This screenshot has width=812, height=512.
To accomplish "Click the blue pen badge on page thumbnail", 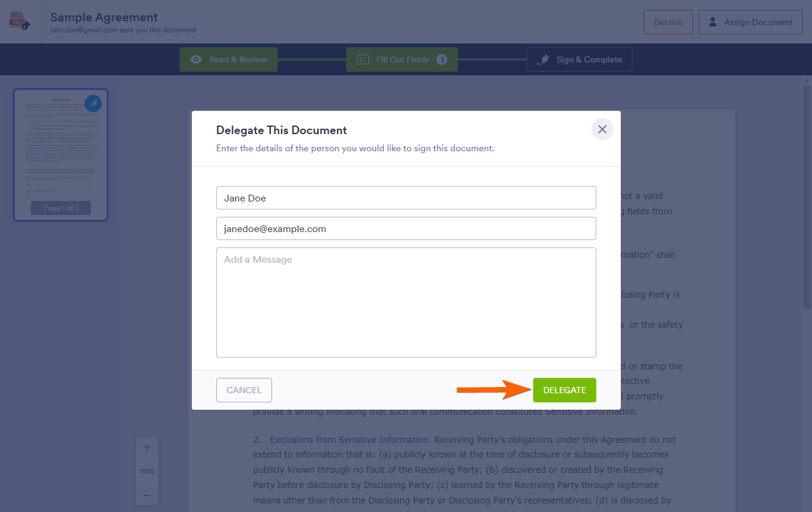I will point(93,104).
